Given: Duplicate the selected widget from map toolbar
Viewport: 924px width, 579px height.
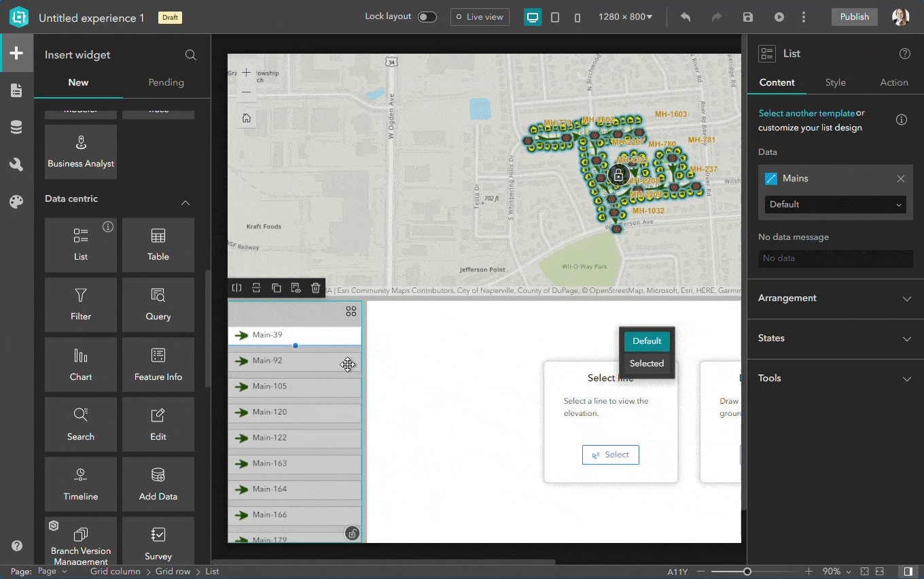Looking at the screenshot, I should (276, 287).
